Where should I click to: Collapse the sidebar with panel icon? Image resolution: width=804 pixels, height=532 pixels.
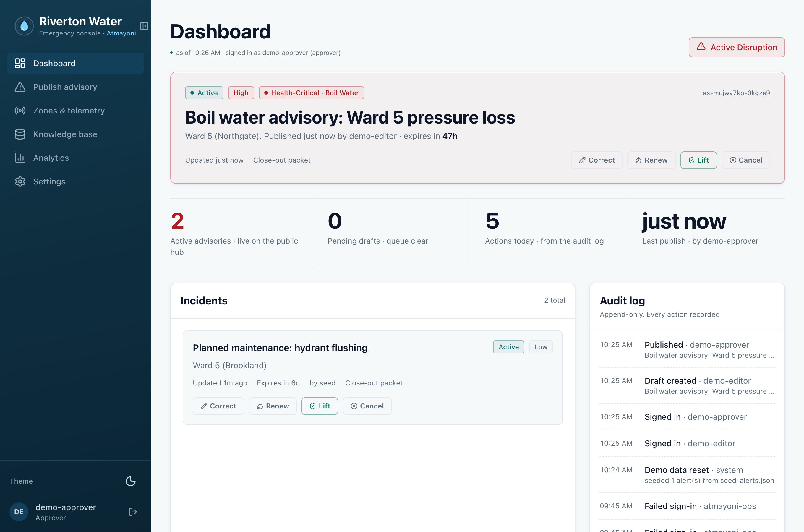[x=144, y=26]
